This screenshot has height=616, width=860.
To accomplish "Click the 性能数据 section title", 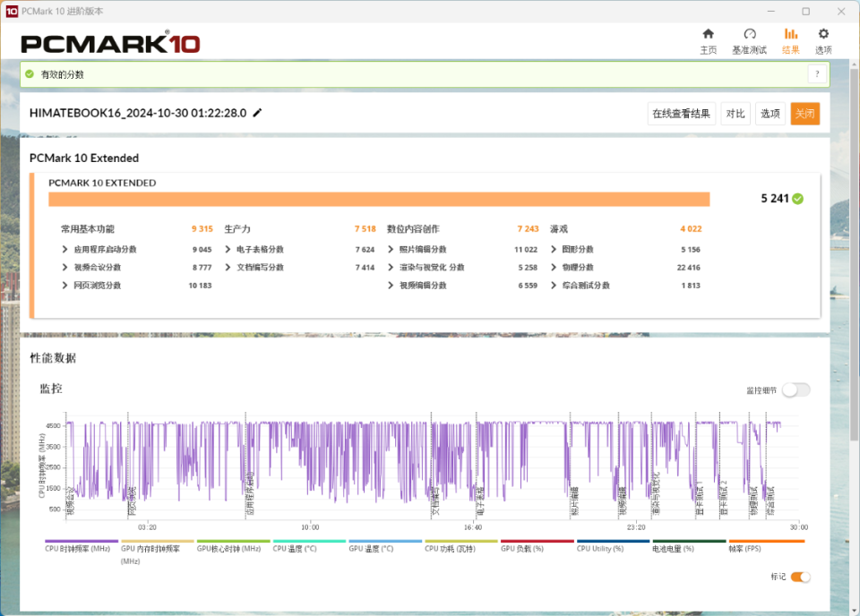I will (x=53, y=358).
